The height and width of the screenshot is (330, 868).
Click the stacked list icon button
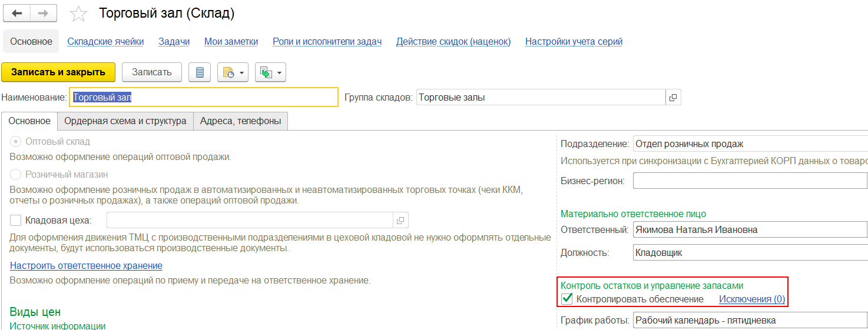tap(200, 72)
